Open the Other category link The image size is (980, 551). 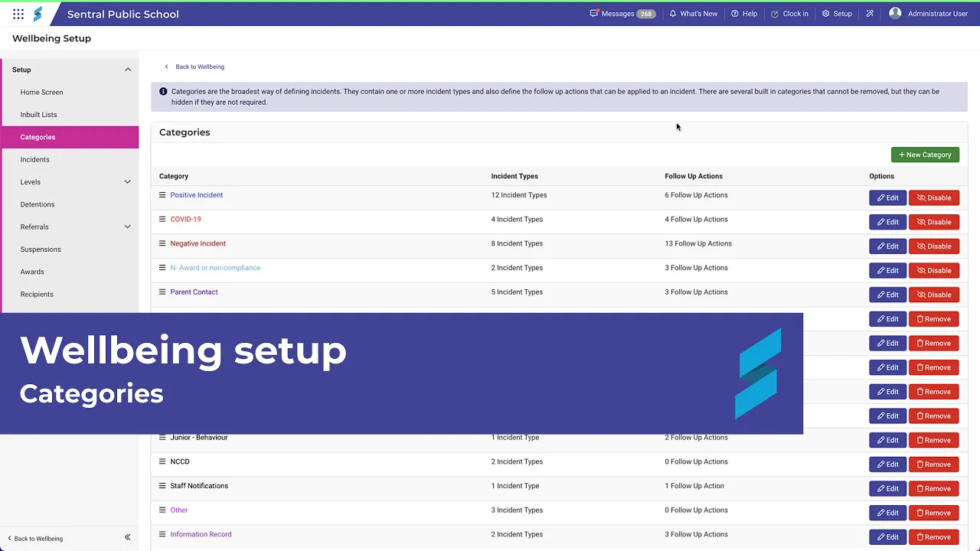coord(179,510)
